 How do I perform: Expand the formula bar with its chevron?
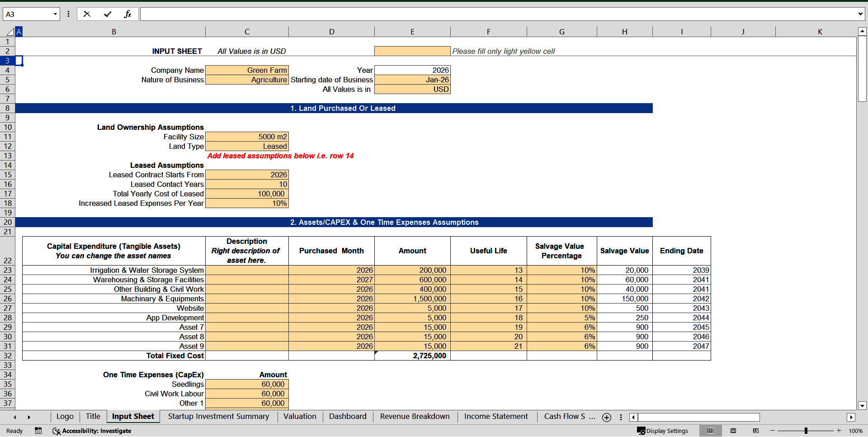point(860,14)
